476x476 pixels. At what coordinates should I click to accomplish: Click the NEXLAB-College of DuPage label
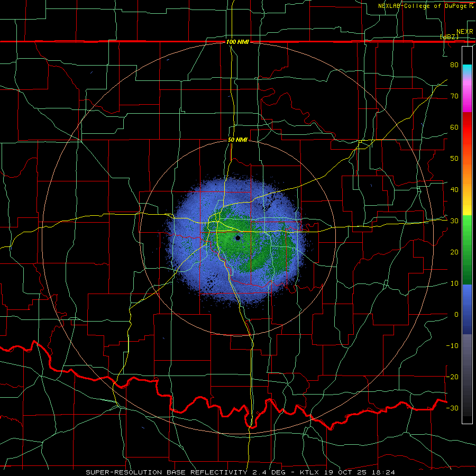coord(425,6)
